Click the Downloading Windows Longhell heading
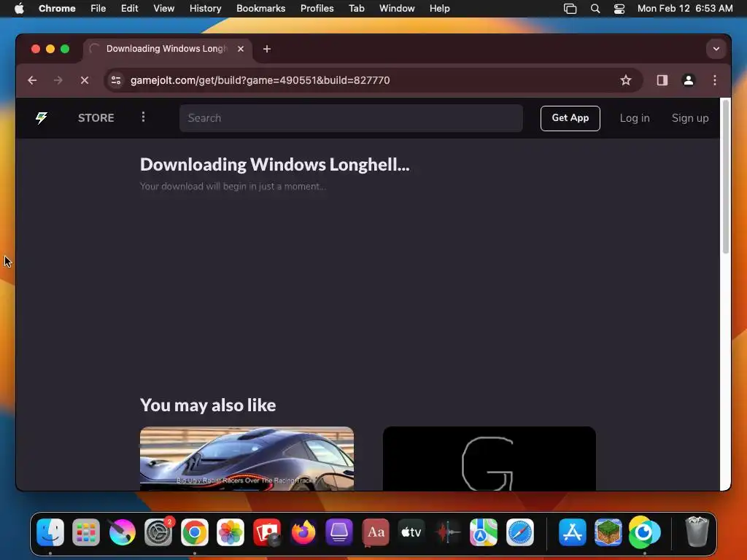This screenshot has width=747, height=560. [275, 164]
